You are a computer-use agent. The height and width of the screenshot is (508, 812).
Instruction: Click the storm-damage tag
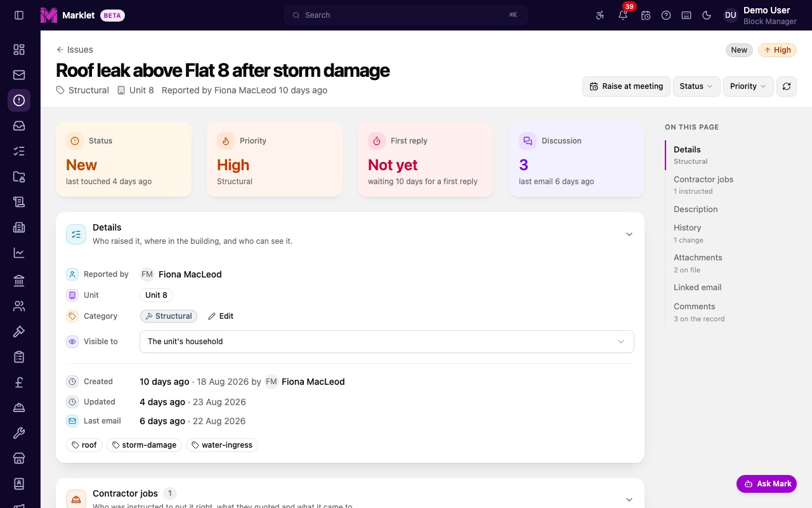pos(144,445)
